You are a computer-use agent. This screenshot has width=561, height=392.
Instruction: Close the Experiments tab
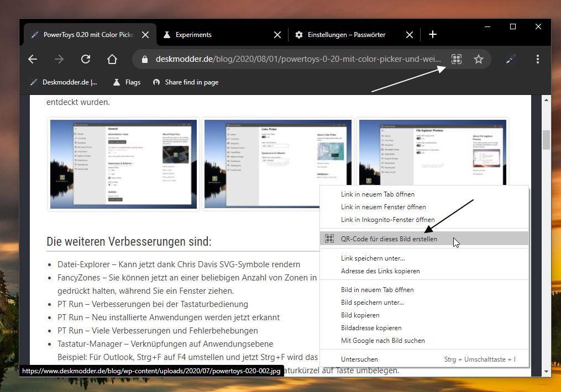277,35
